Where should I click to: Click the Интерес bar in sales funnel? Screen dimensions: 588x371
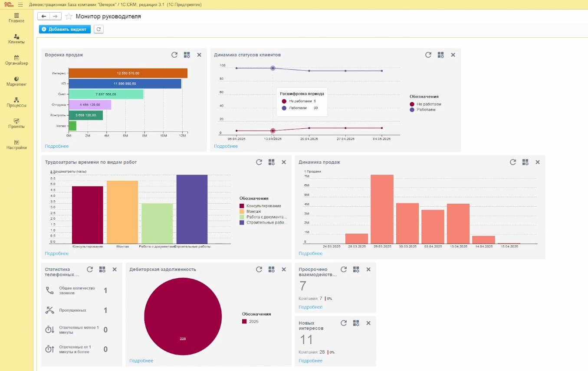click(128, 73)
